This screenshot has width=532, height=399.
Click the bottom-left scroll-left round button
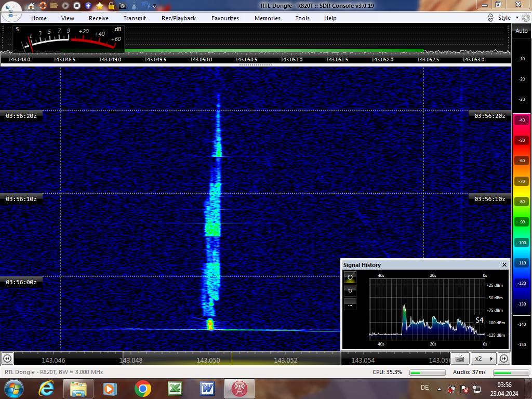(x=7, y=358)
